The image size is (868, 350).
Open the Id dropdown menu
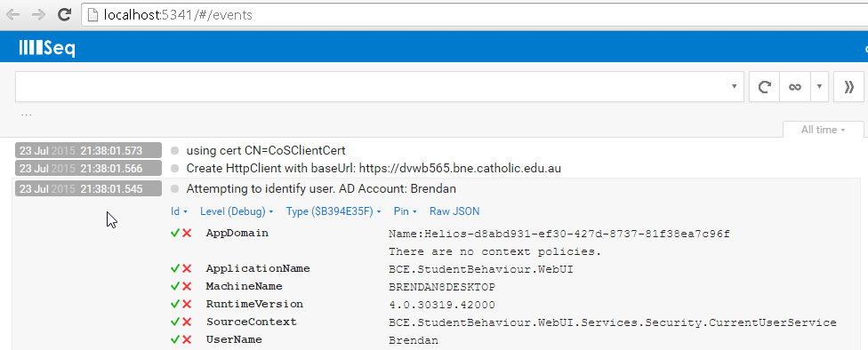click(x=179, y=211)
